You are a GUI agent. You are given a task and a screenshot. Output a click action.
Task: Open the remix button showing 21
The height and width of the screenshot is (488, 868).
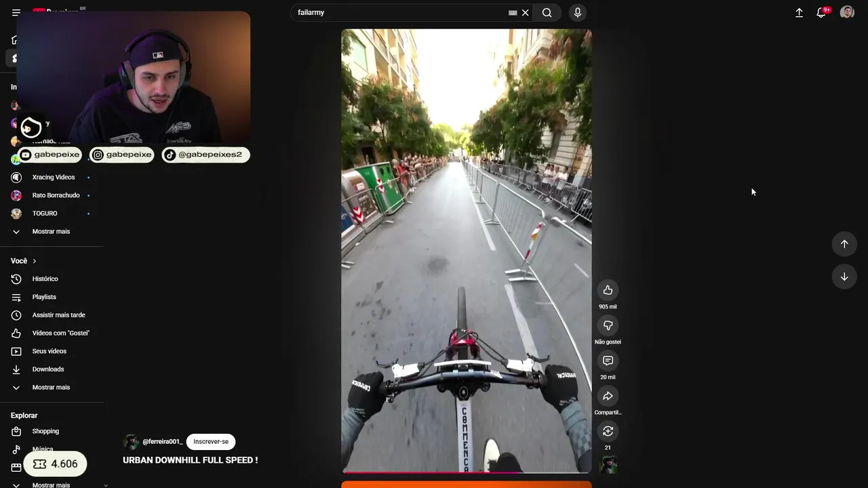tap(608, 431)
